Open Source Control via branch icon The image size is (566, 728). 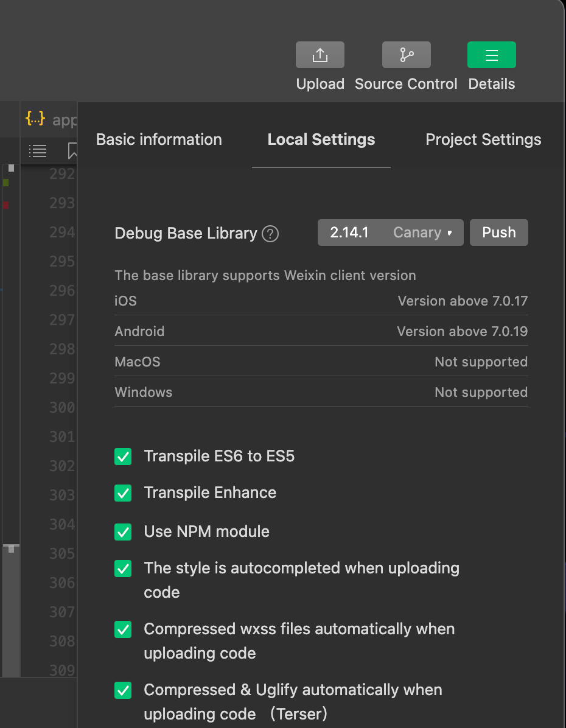point(406,55)
